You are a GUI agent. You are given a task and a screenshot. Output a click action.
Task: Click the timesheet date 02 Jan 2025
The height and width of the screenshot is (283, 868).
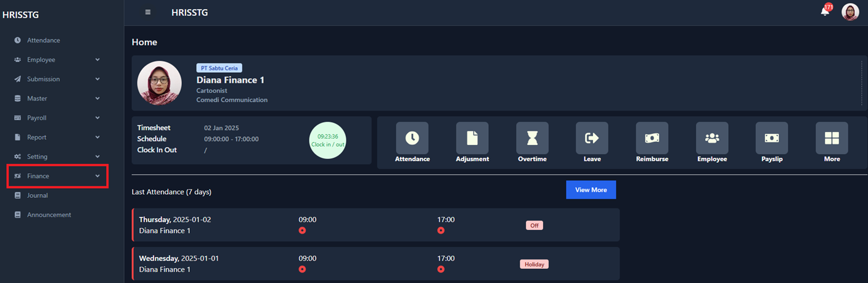point(221,128)
